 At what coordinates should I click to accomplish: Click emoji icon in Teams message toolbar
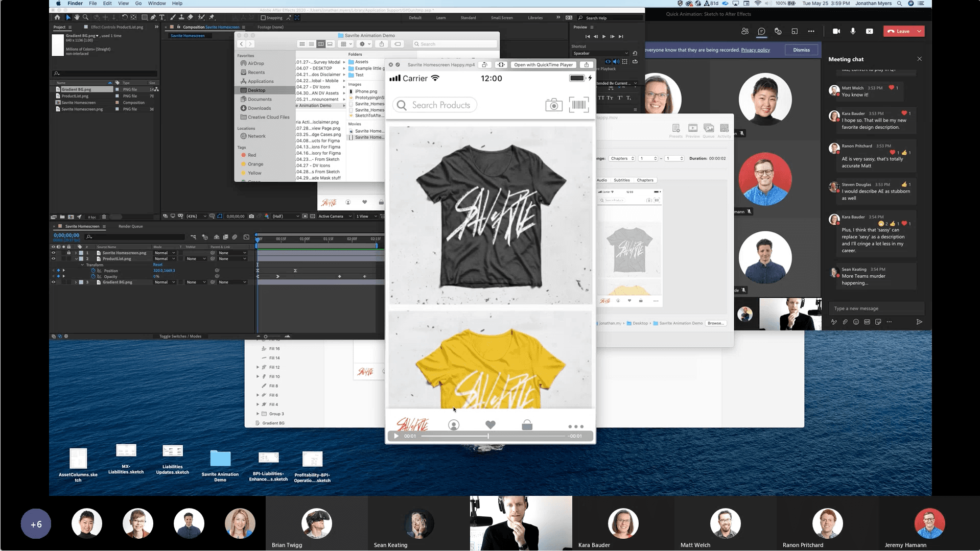pos(856,322)
